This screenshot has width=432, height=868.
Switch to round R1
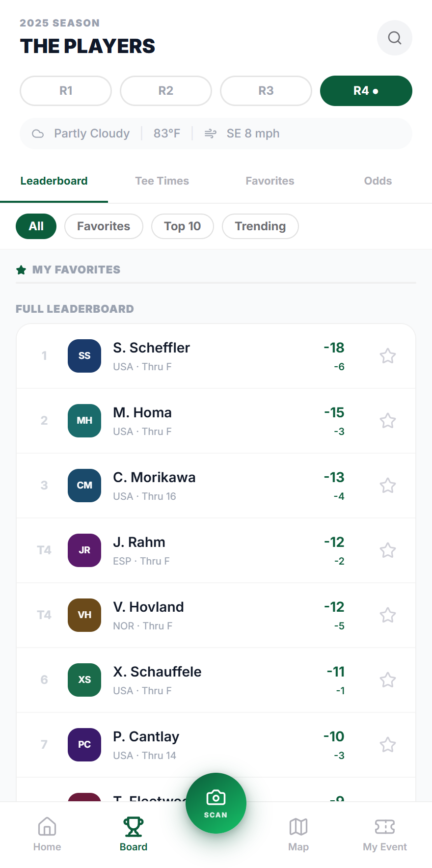66,91
